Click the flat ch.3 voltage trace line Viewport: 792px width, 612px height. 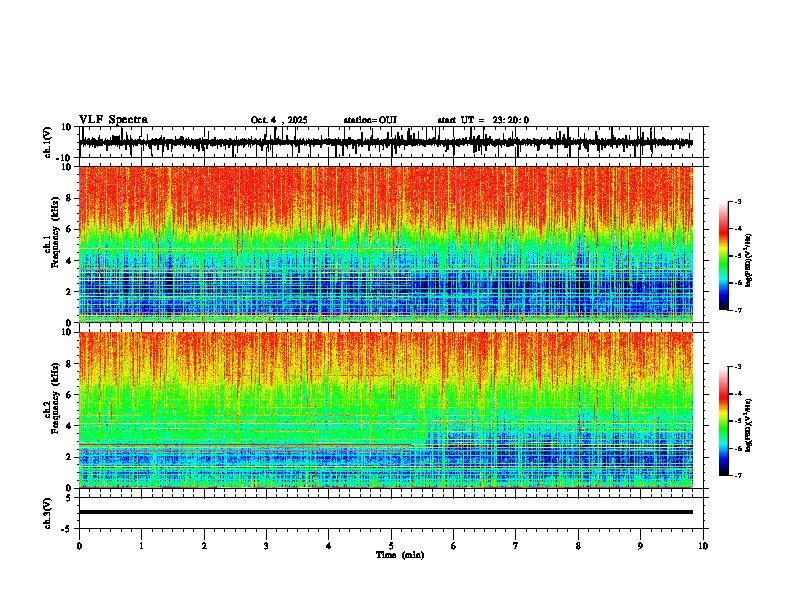point(386,512)
